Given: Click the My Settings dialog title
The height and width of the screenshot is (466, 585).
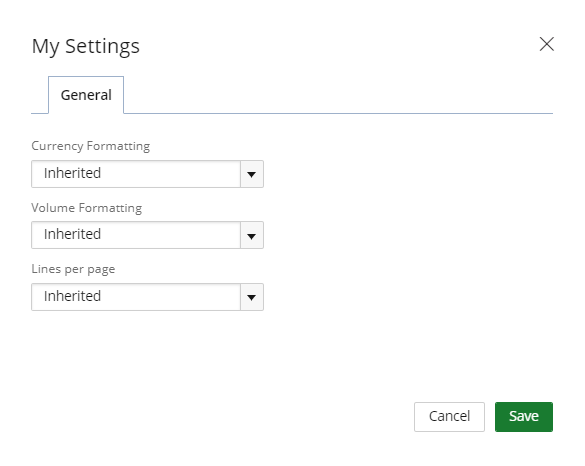Looking at the screenshot, I should coord(86,46).
